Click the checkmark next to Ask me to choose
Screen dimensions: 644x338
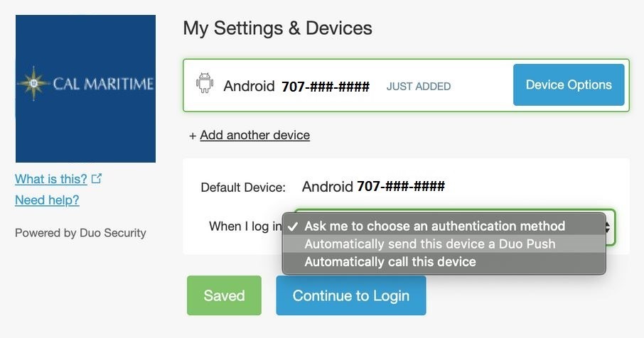[x=293, y=227]
